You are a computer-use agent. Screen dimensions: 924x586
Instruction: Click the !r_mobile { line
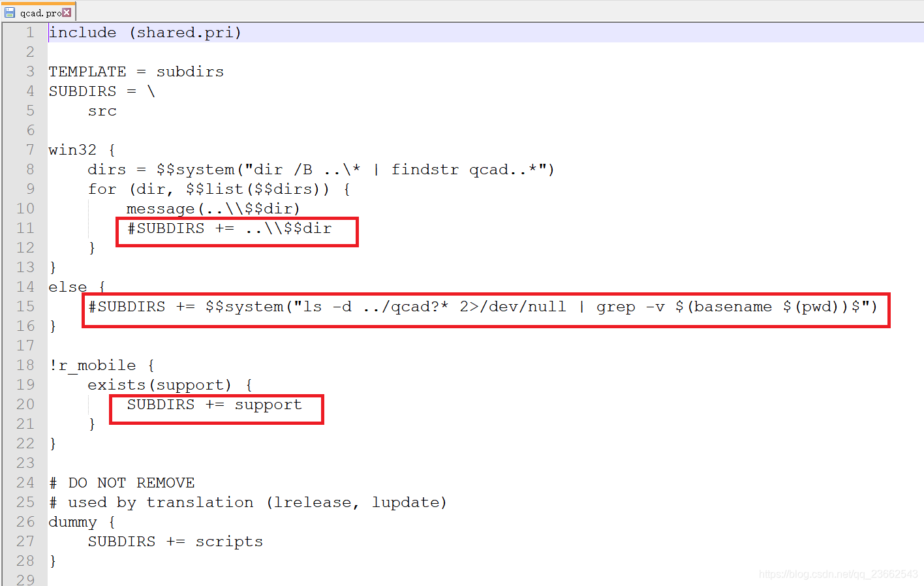pyautogui.click(x=102, y=365)
